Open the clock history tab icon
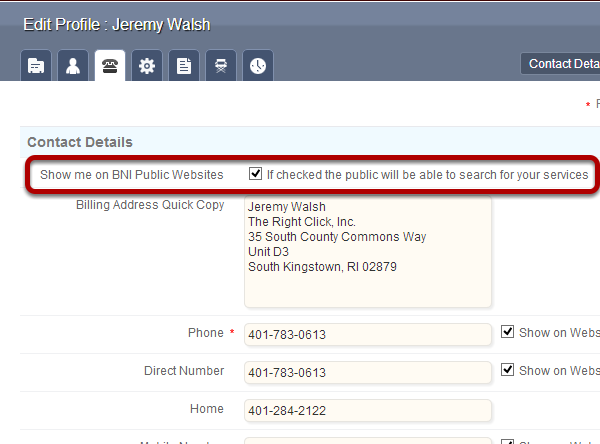The image size is (600, 444). 258,66
